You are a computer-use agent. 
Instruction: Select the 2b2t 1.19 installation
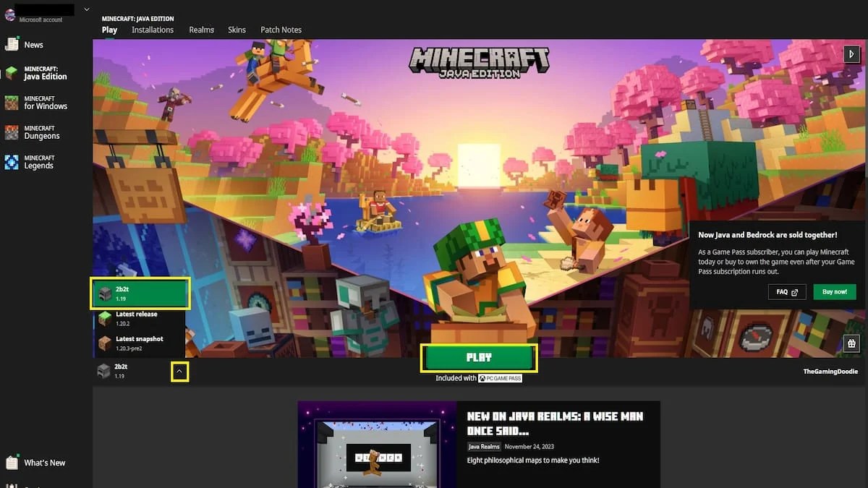pyautogui.click(x=140, y=293)
